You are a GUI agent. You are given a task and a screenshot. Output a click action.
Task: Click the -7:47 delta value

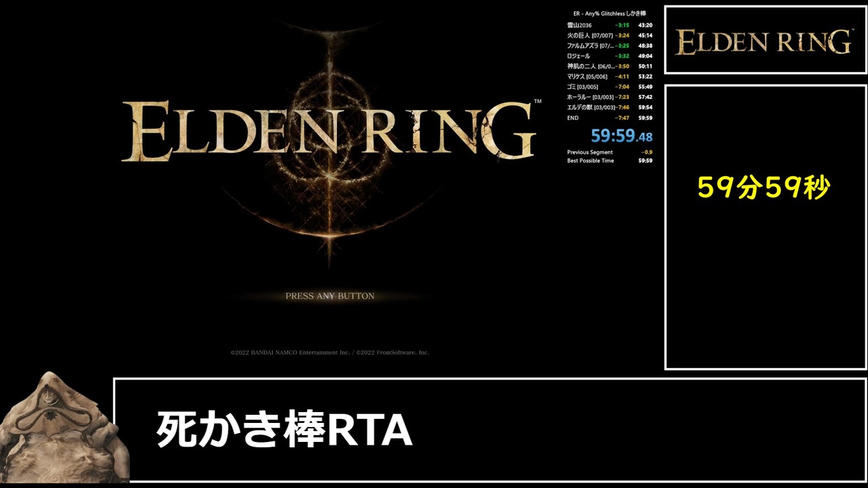pos(621,118)
